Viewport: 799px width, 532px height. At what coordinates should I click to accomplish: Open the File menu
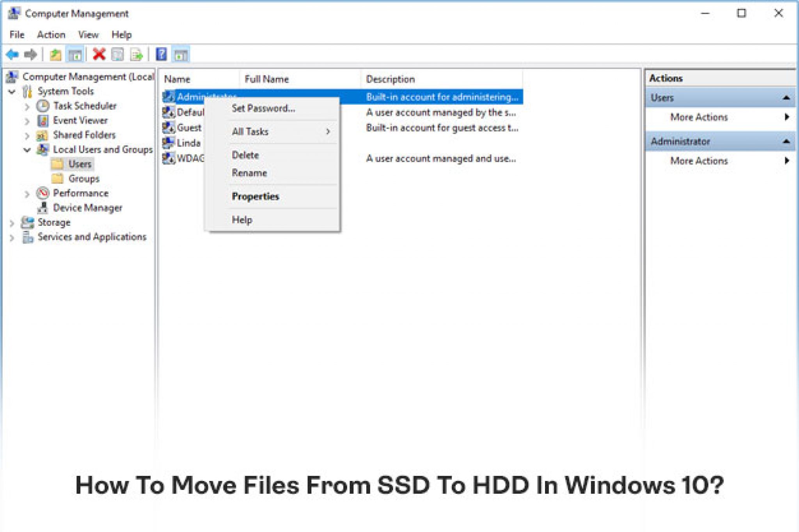17,35
